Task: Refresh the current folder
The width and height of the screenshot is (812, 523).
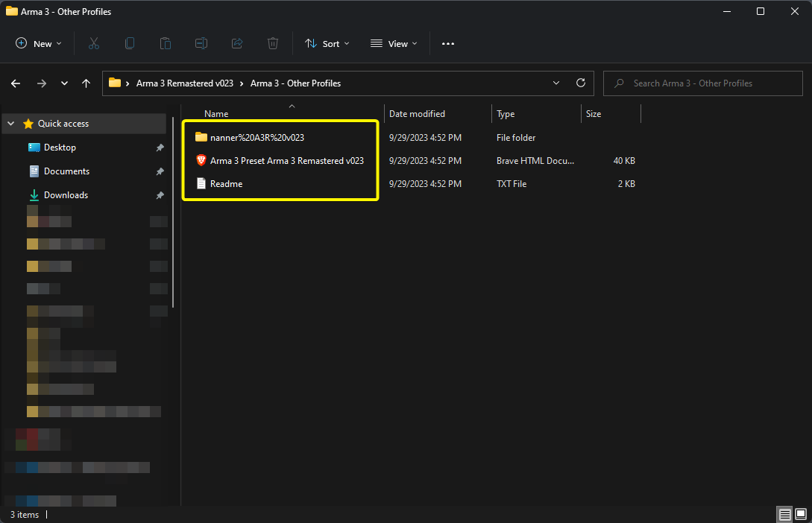Action: pos(581,83)
